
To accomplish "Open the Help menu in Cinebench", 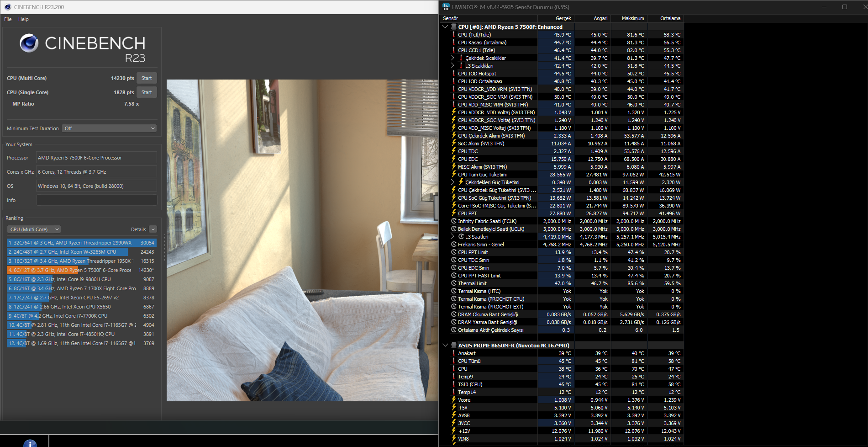I will [x=23, y=19].
